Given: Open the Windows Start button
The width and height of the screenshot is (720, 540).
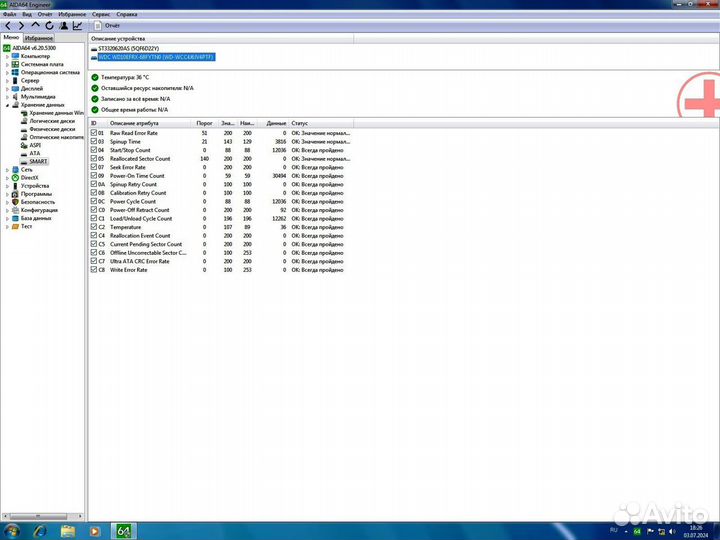Looking at the screenshot, I should (12, 532).
